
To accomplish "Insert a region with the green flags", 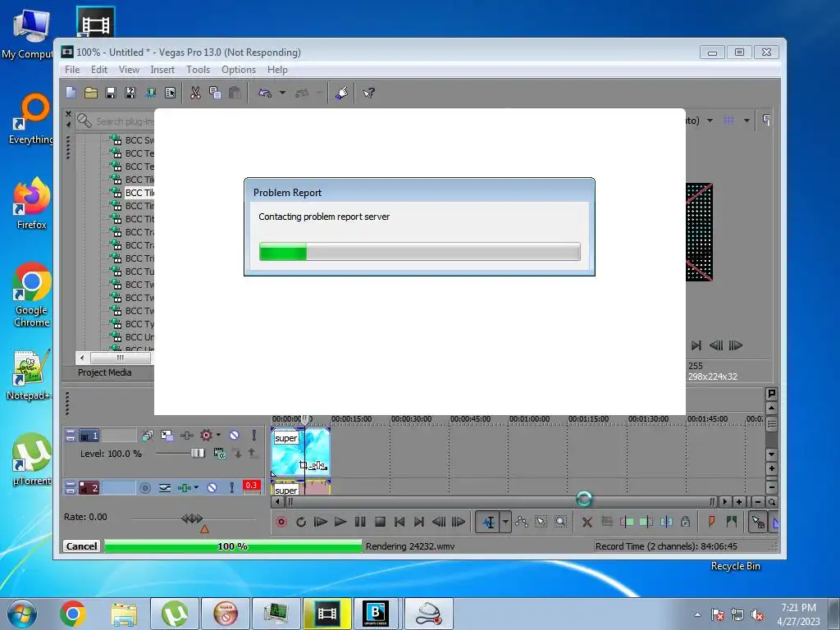I will [731, 522].
